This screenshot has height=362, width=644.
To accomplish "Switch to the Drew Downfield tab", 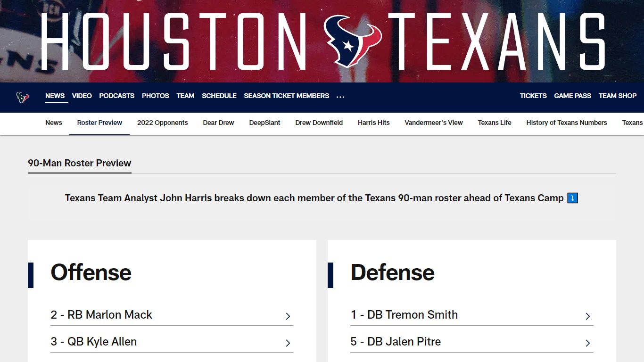I will [x=319, y=123].
